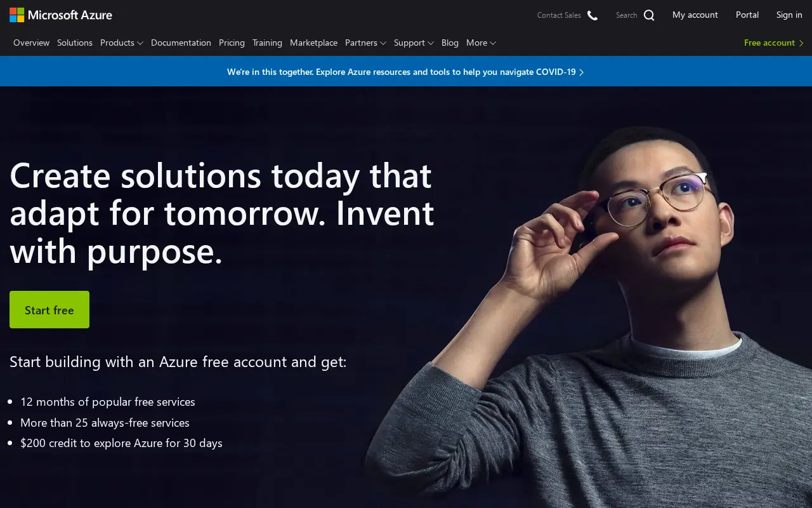The image size is (812, 508).
Task: Click the green Start free button
Action: (49, 310)
